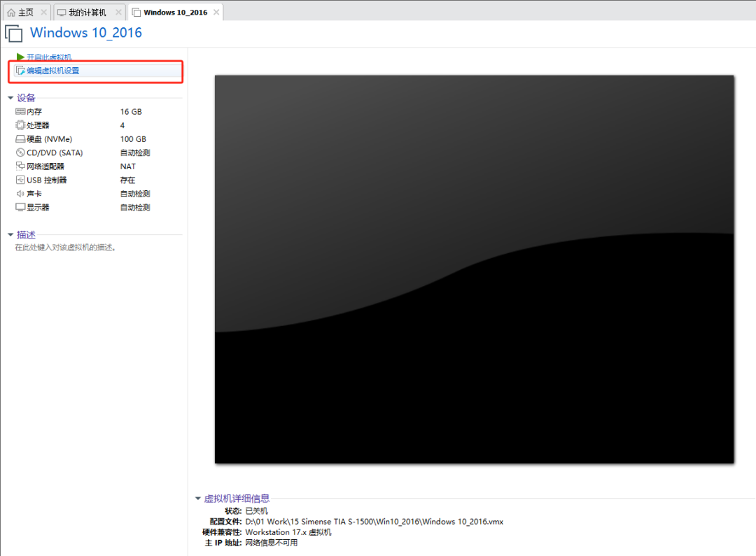Click the 存在 USB controller value
This screenshot has width=756, height=556.
click(128, 180)
